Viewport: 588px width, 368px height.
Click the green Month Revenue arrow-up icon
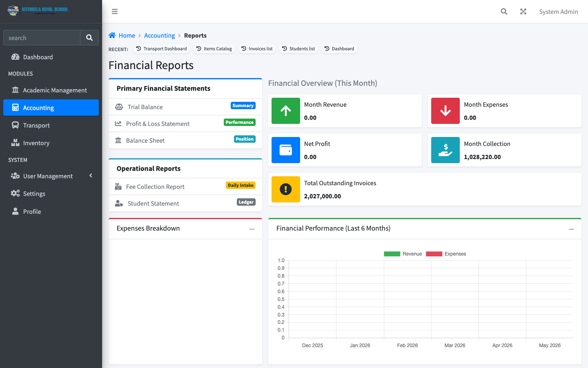286,111
